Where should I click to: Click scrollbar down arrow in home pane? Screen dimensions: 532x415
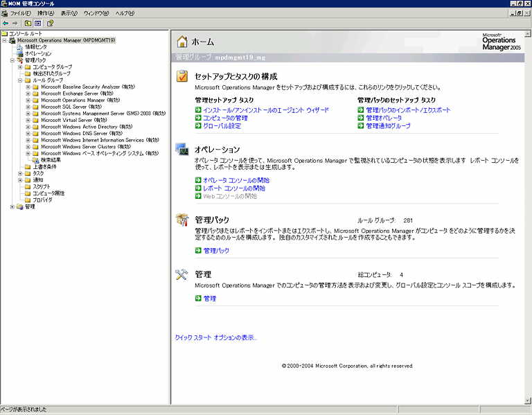pyautogui.click(x=528, y=400)
